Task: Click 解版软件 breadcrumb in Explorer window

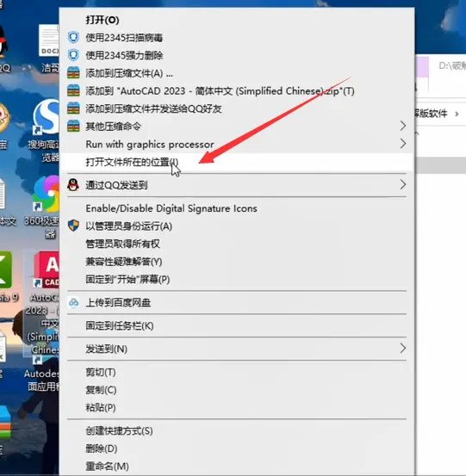Action: tap(432, 114)
